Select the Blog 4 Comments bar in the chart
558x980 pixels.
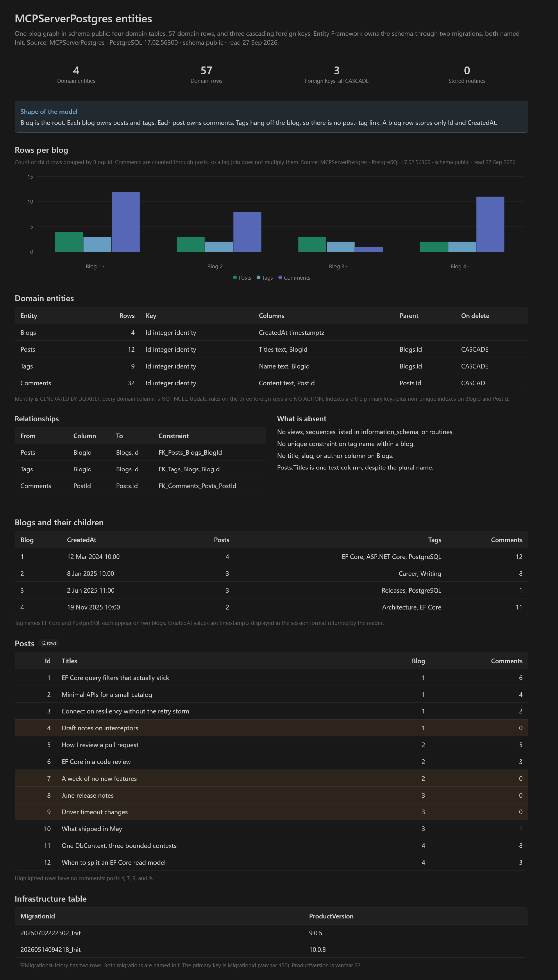click(x=490, y=224)
